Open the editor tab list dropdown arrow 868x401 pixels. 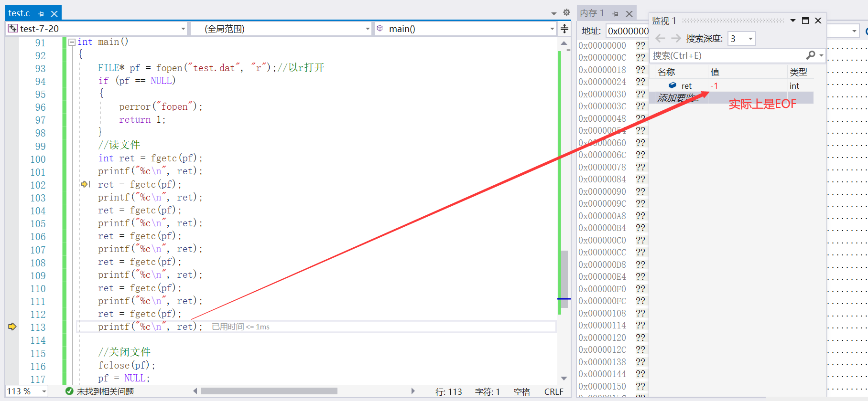click(554, 13)
